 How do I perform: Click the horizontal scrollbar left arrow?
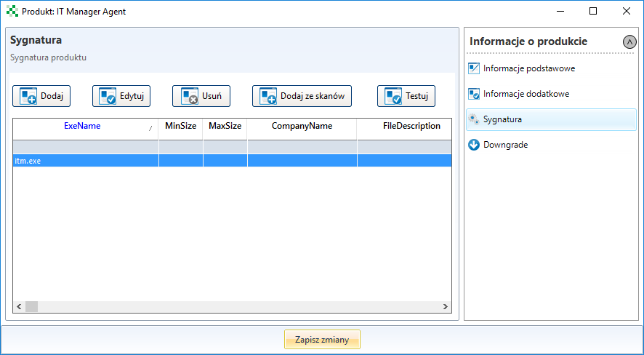tap(19, 306)
